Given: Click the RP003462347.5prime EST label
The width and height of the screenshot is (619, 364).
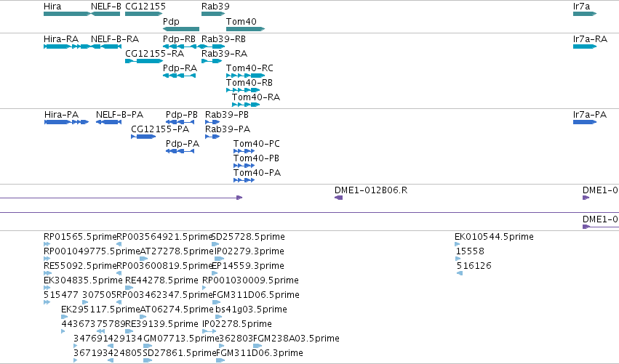Looking at the screenshot, I should [x=165, y=295].
